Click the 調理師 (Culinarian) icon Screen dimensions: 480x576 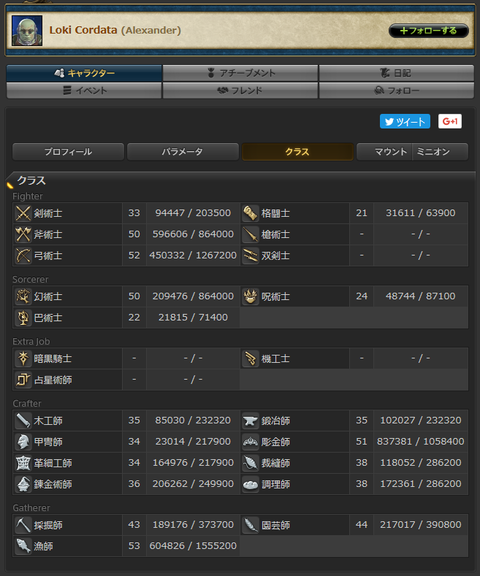[x=250, y=484]
